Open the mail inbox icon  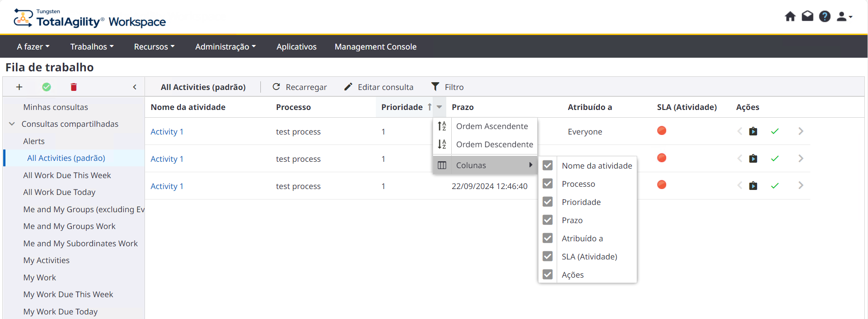[x=807, y=17]
